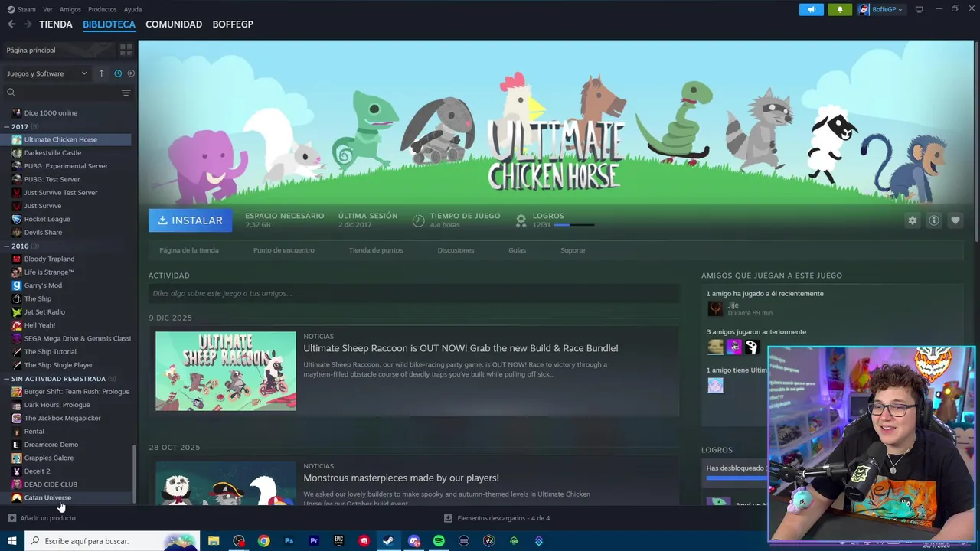Open Elementos descargados status
This screenshot has height=551, width=980.
pyautogui.click(x=497, y=518)
